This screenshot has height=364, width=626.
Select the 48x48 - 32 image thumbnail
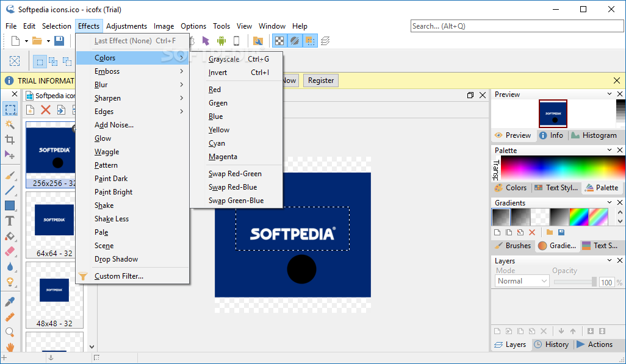click(54, 295)
